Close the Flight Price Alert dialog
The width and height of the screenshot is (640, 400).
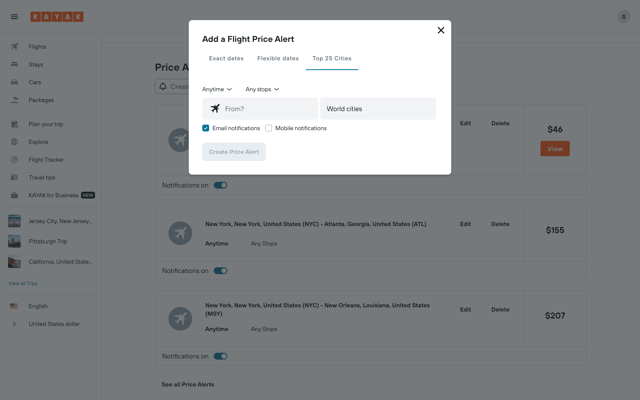click(x=441, y=30)
